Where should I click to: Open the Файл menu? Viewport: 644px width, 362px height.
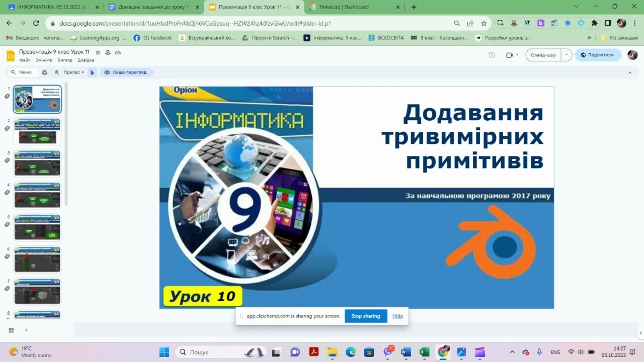[x=25, y=60]
